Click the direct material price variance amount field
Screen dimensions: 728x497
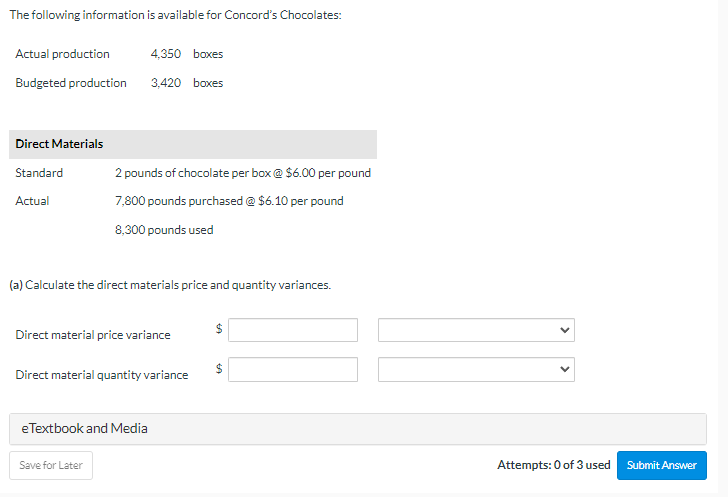pos(292,330)
